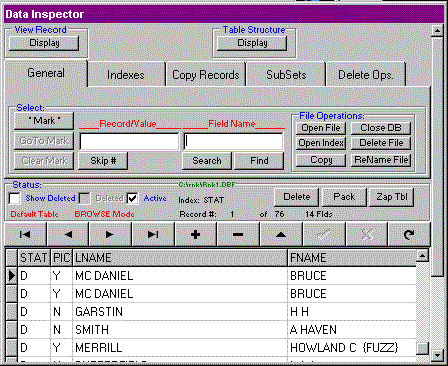The image size is (448, 366).
Task: Click the Copy file operation button
Action: pyautogui.click(x=321, y=160)
